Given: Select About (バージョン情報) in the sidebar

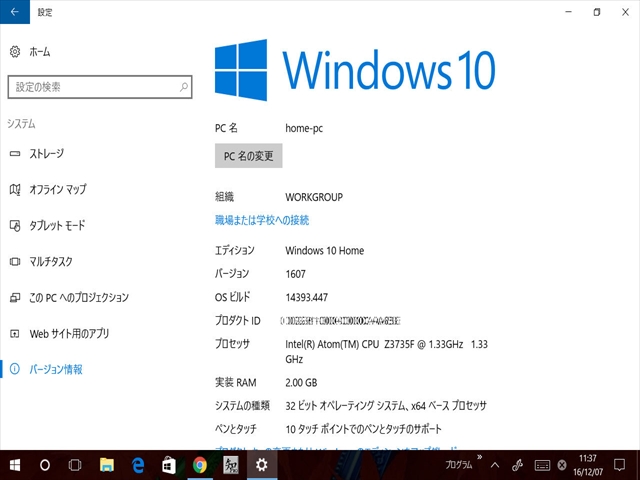Looking at the screenshot, I should tap(55, 369).
